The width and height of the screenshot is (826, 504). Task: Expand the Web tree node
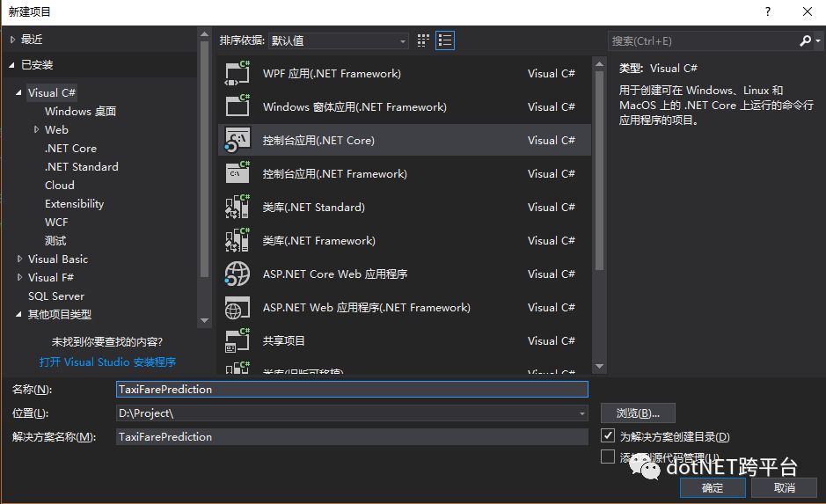click(36, 129)
